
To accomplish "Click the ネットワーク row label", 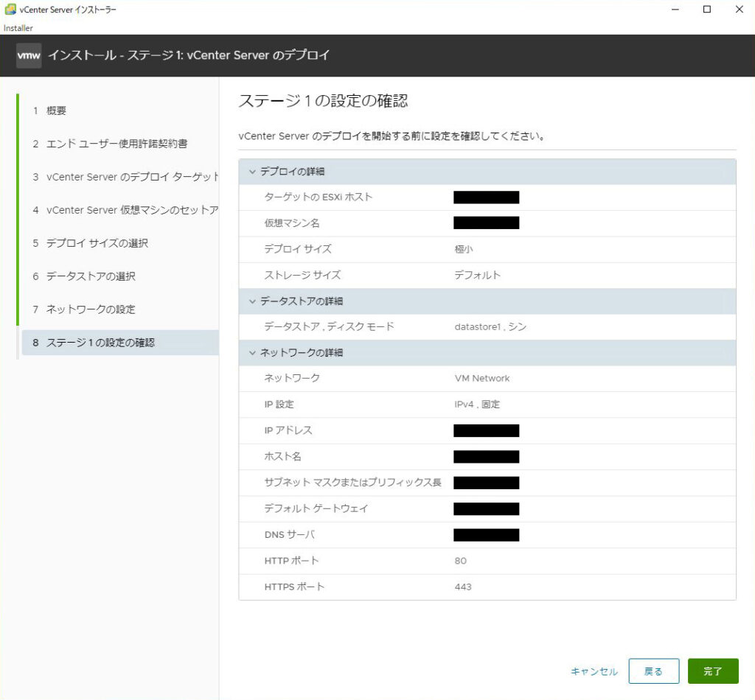I will click(x=292, y=379).
